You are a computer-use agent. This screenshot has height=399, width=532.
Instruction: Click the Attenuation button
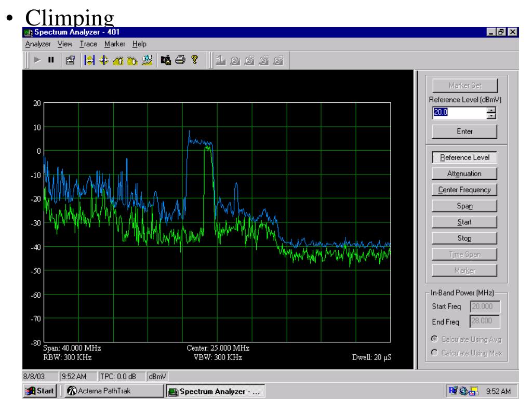tap(464, 174)
